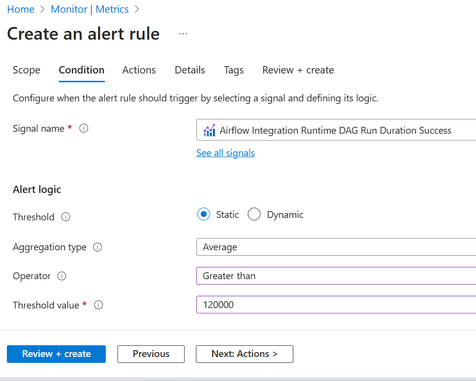Open the Signal name dropdown
Image resolution: width=476 pixels, height=381 pixels.
(x=336, y=130)
